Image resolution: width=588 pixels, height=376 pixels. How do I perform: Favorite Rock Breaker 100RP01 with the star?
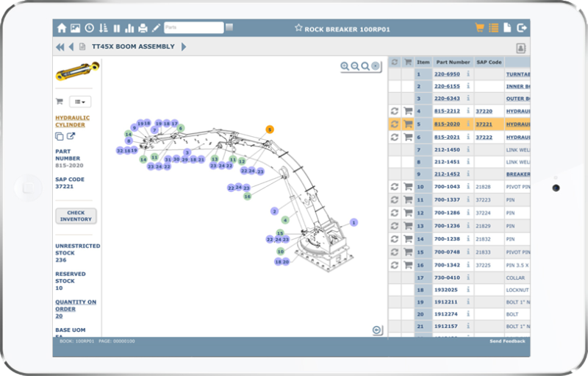pos(298,28)
